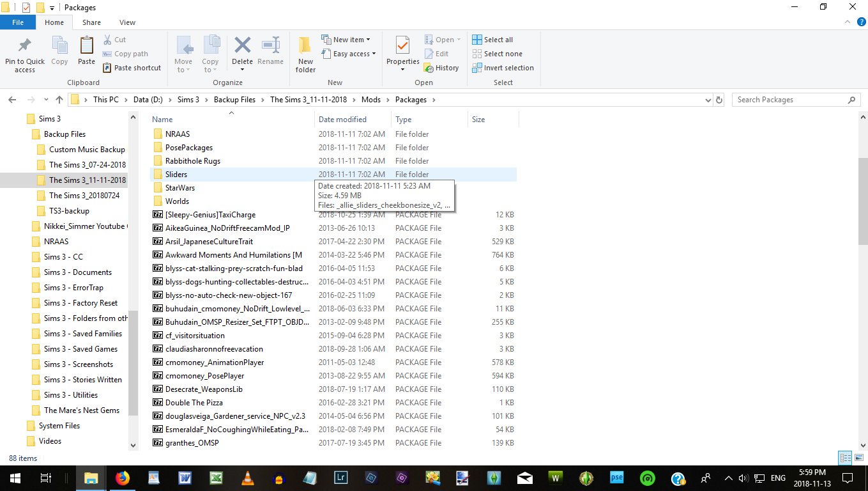Screen dimensions: 868x491
Task: Click Backup Files in address breadcrumb
Action: (234, 100)
